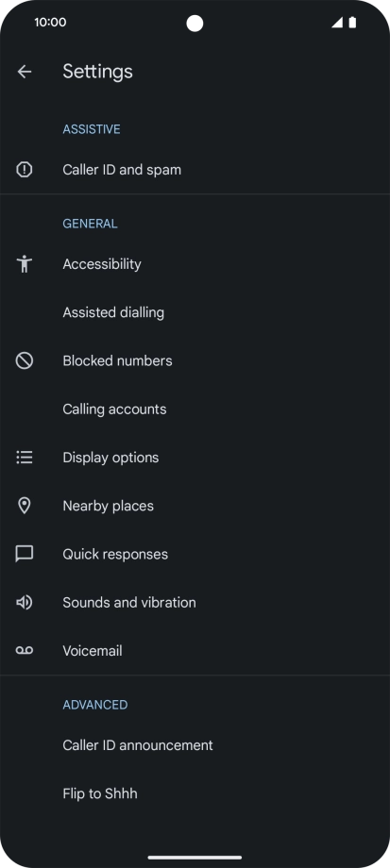
Task: Open Caller ID announcement
Action: [195, 745]
